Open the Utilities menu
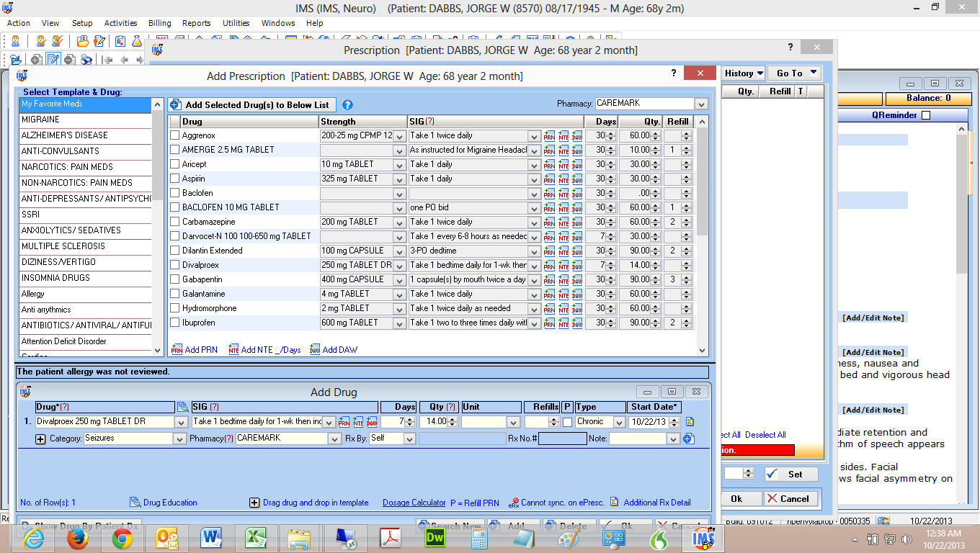This screenshot has width=980, height=553. (236, 23)
